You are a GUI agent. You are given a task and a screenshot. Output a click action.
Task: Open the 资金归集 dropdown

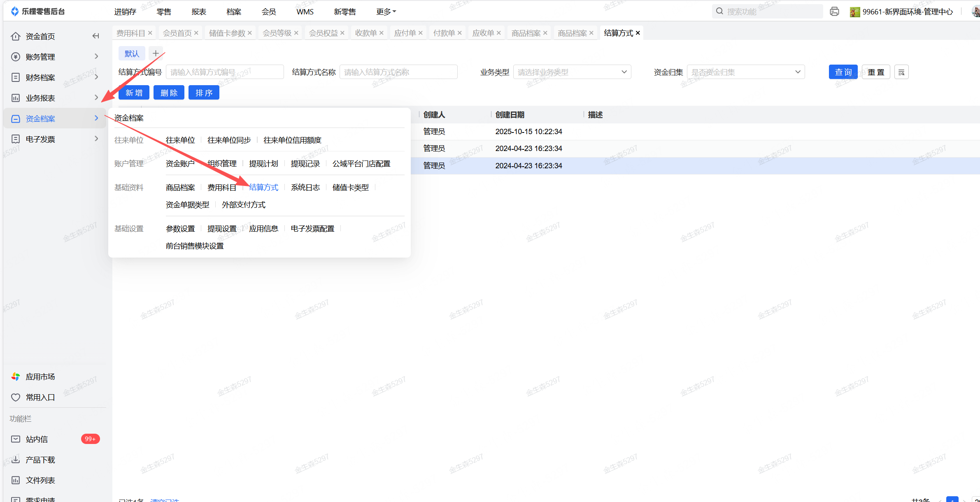(745, 72)
